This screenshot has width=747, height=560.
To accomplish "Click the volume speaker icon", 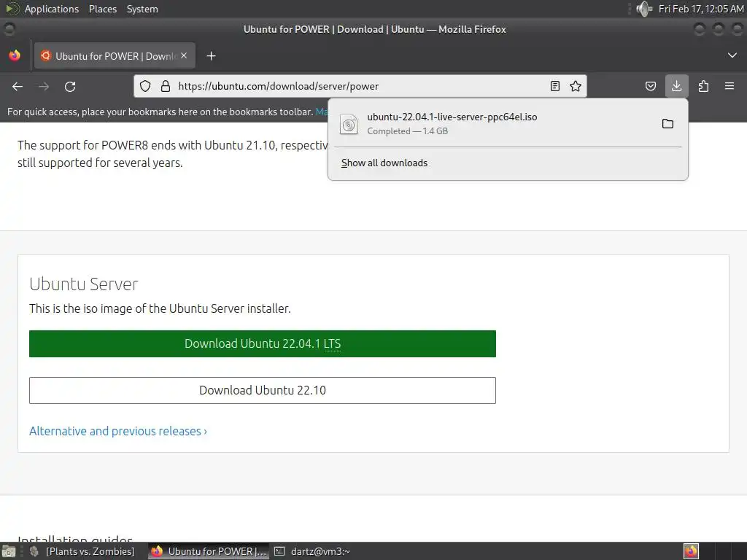I will (x=644, y=9).
